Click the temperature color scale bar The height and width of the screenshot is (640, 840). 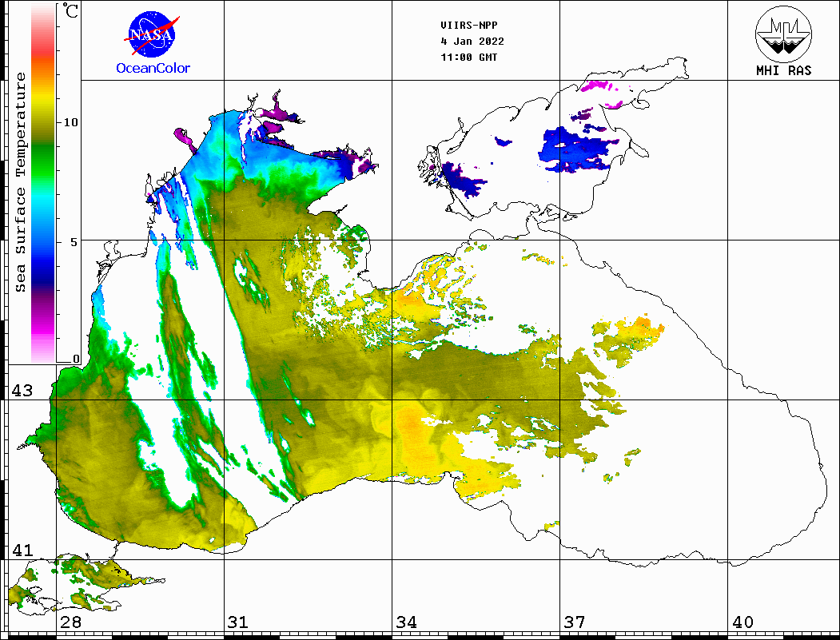coord(43,183)
